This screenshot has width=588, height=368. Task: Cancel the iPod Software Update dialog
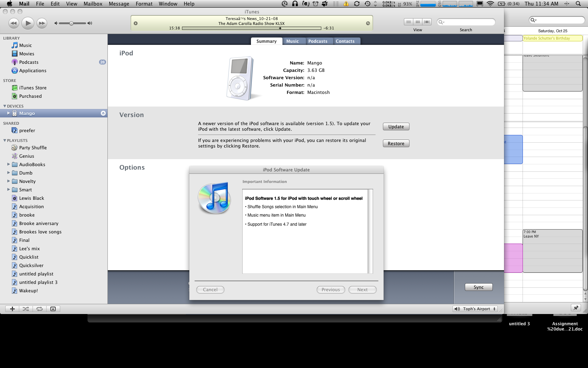coord(210,289)
